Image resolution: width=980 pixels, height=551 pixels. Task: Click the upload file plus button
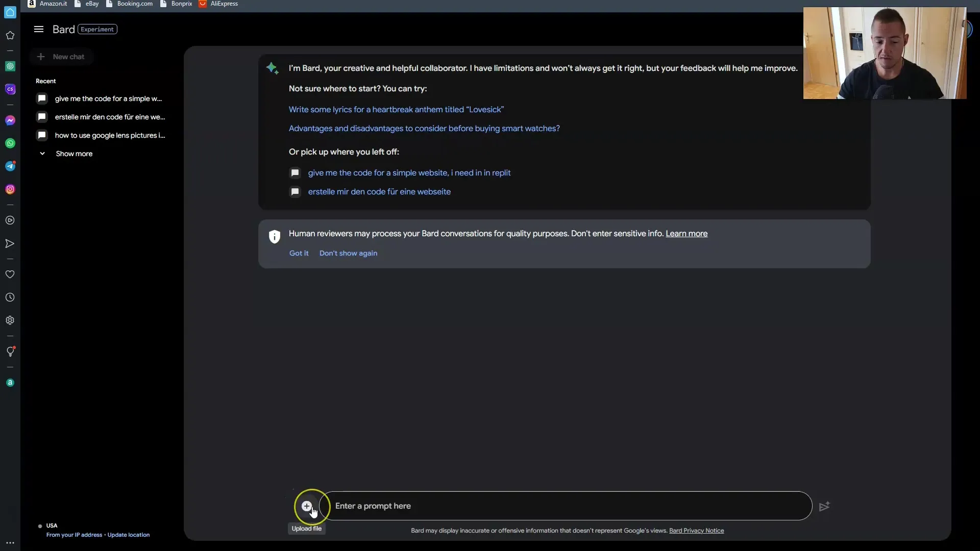(306, 505)
